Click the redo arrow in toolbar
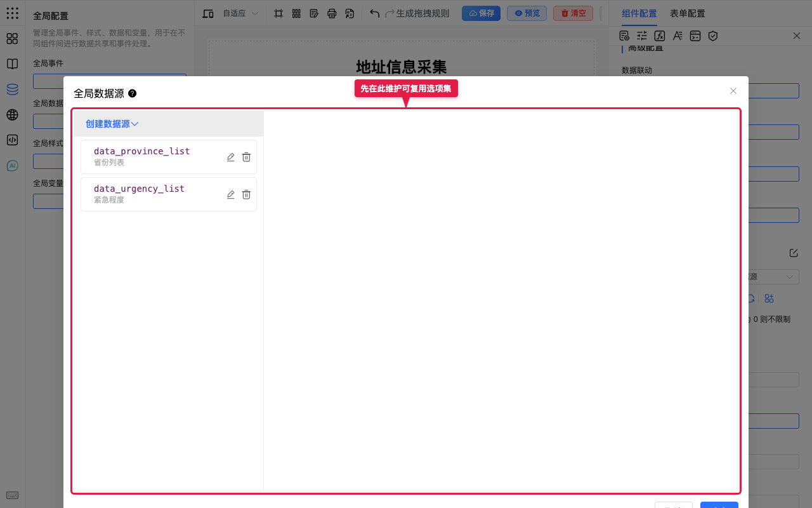Viewport: 812px width, 508px height. [390, 13]
